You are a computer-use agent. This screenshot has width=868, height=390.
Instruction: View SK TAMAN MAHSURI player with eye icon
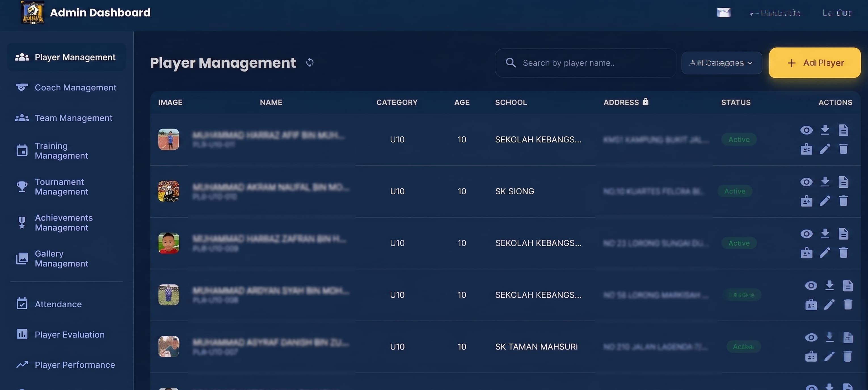click(x=811, y=338)
